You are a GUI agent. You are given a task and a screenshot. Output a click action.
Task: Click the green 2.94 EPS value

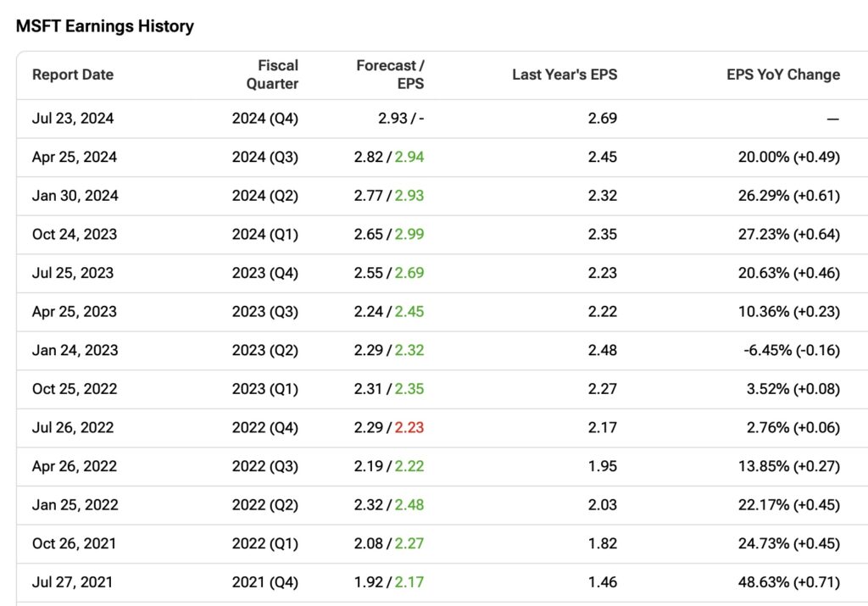pyautogui.click(x=409, y=157)
